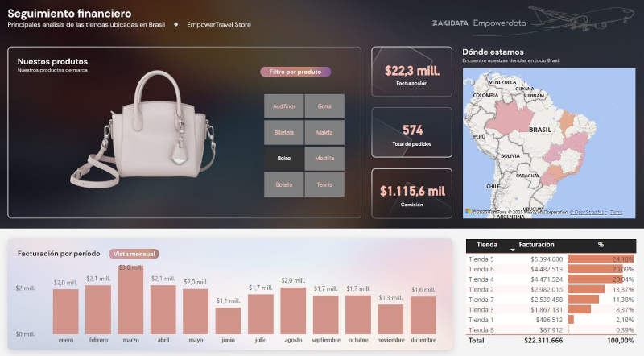Sort table by Facturación column header
Image resolution: width=644 pixels, height=356 pixels.
pyautogui.click(x=535, y=244)
